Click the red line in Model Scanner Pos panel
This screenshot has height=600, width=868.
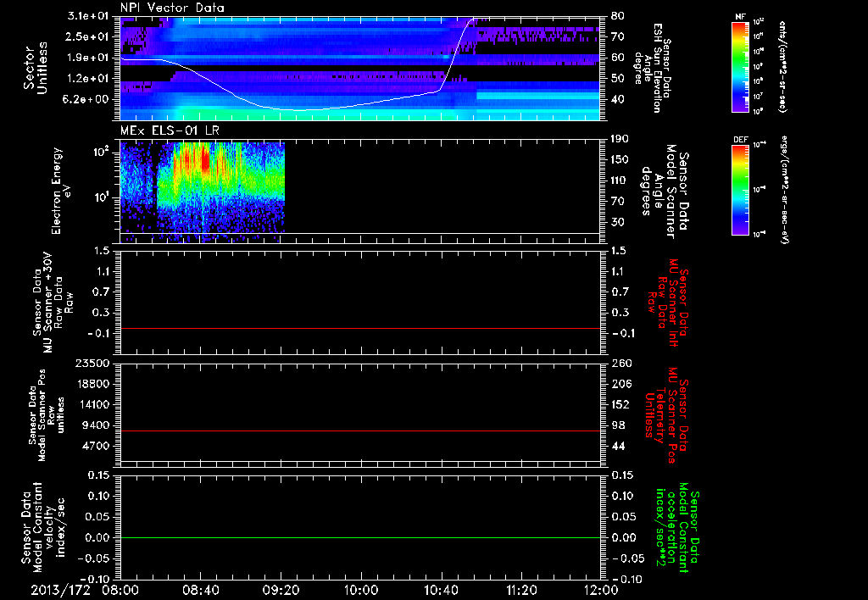pos(360,431)
